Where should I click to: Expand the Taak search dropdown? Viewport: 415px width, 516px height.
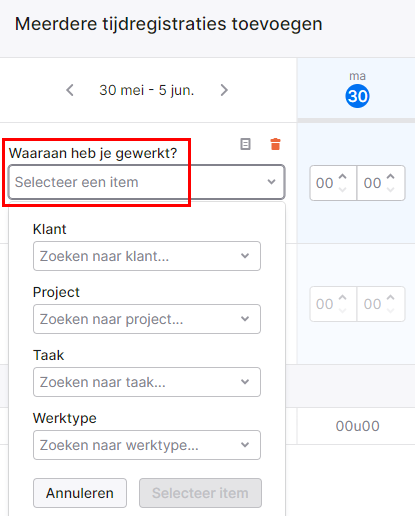coord(147,382)
